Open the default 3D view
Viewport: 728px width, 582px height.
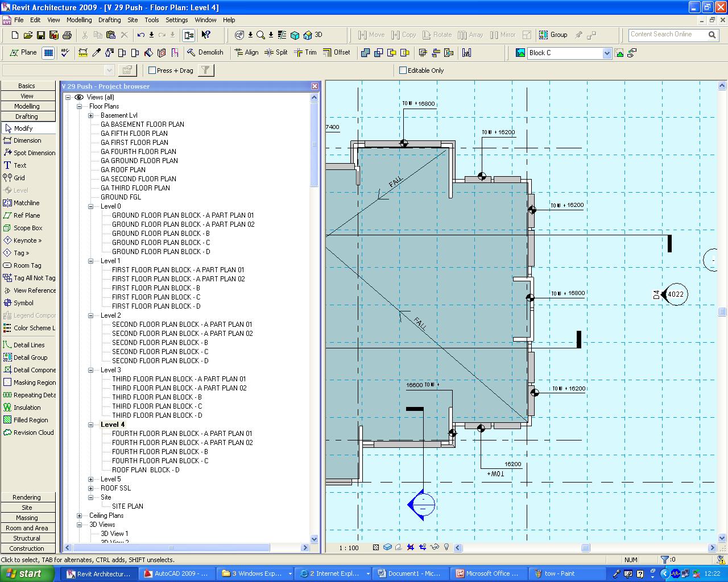coord(313,35)
